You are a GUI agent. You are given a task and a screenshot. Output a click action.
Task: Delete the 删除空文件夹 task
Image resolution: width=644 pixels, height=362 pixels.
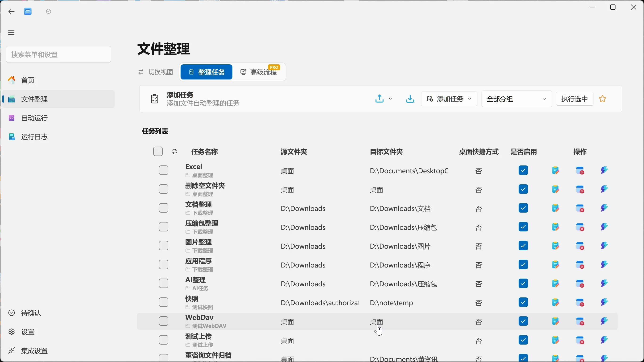[580, 189]
